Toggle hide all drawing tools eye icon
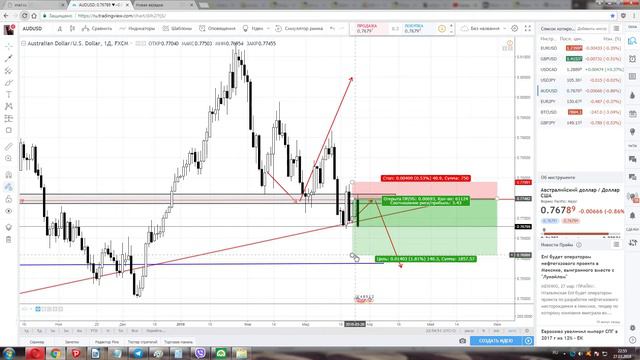The width and height of the screenshot is (640, 360). [9, 211]
